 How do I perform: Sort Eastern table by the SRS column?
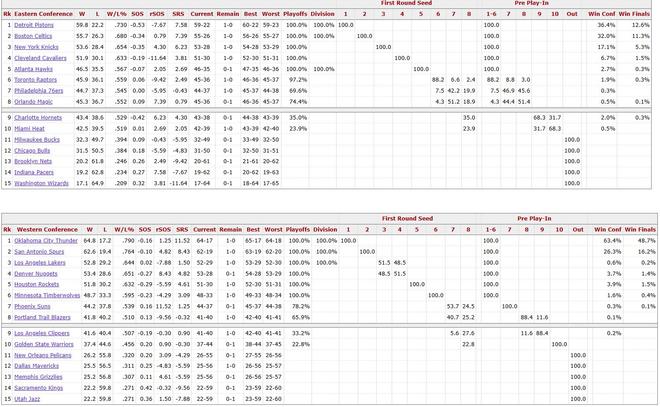[178, 13]
